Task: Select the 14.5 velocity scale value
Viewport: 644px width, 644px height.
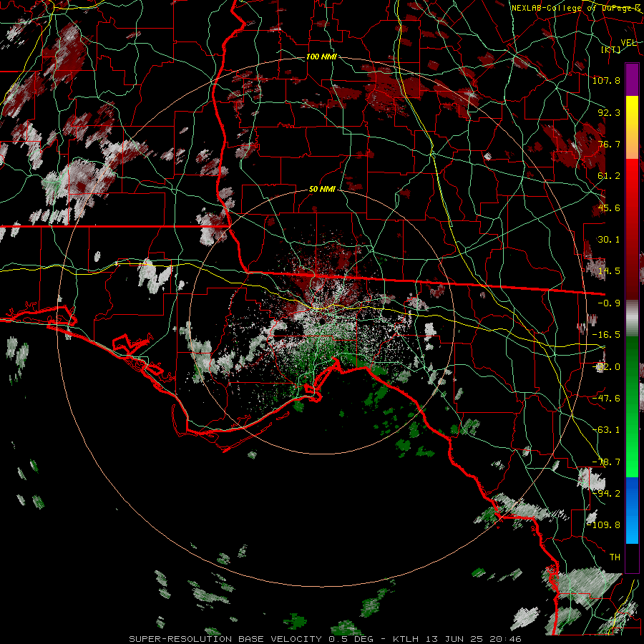Action: click(x=609, y=271)
